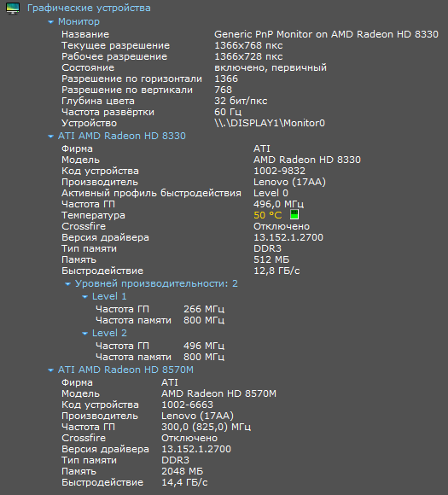The height and width of the screenshot is (495, 448).
Task: Select the Память 2048 МБ row
Action: [132, 471]
